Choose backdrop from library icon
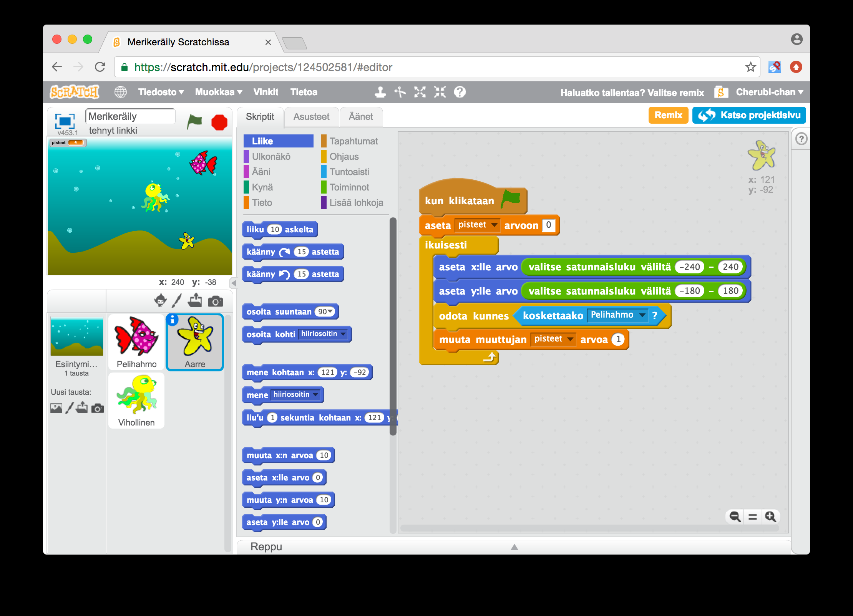This screenshot has height=616, width=853. point(56,408)
